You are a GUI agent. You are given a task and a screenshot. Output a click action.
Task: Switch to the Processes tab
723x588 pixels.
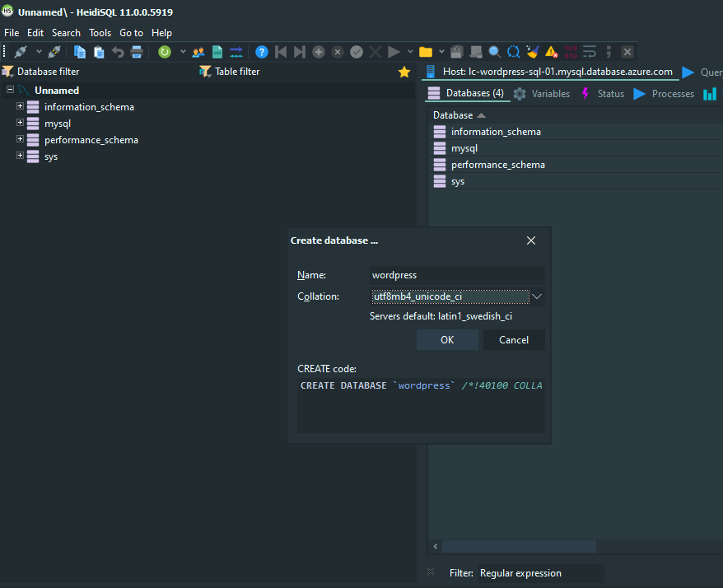(x=664, y=94)
